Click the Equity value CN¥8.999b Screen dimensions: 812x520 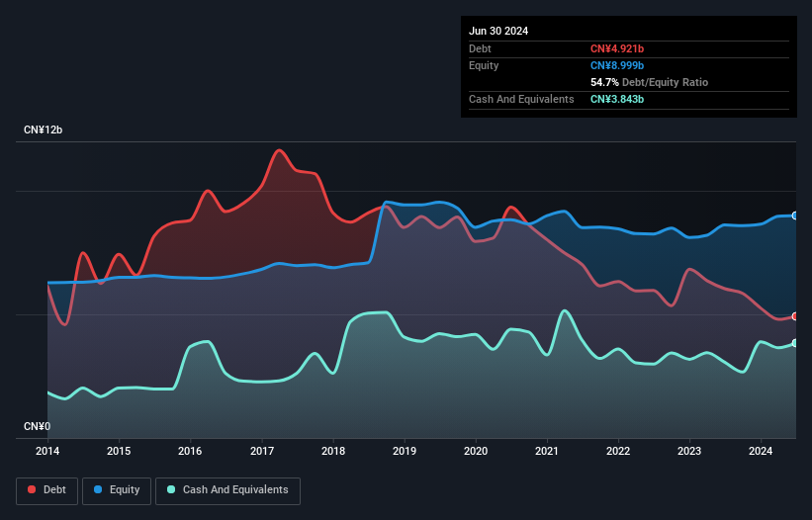[x=617, y=65]
